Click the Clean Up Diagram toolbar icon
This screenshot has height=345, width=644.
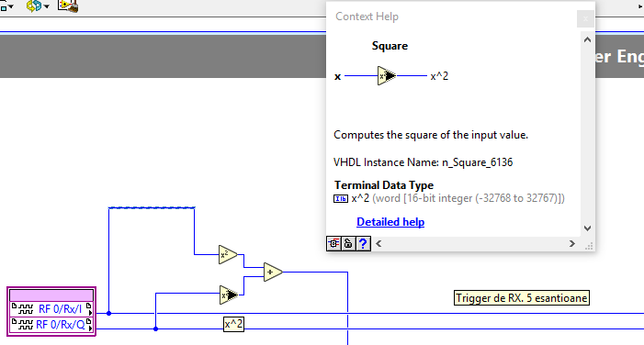[68, 6]
